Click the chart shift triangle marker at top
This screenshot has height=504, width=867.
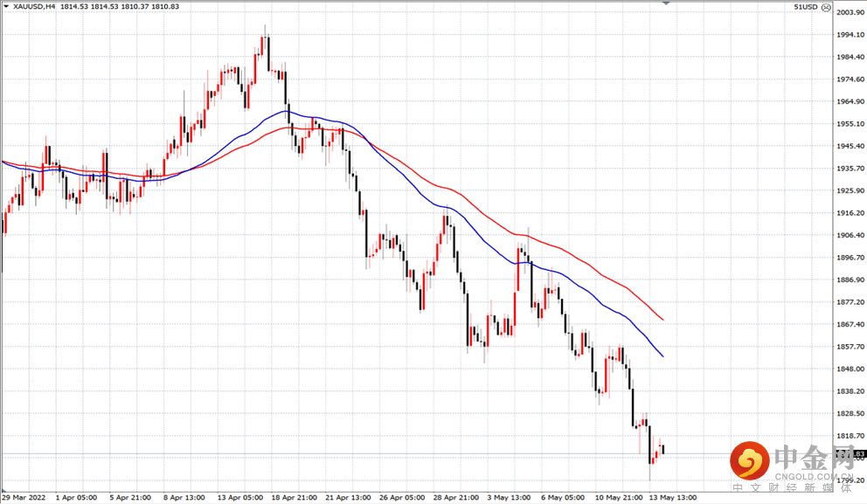[666, 3]
